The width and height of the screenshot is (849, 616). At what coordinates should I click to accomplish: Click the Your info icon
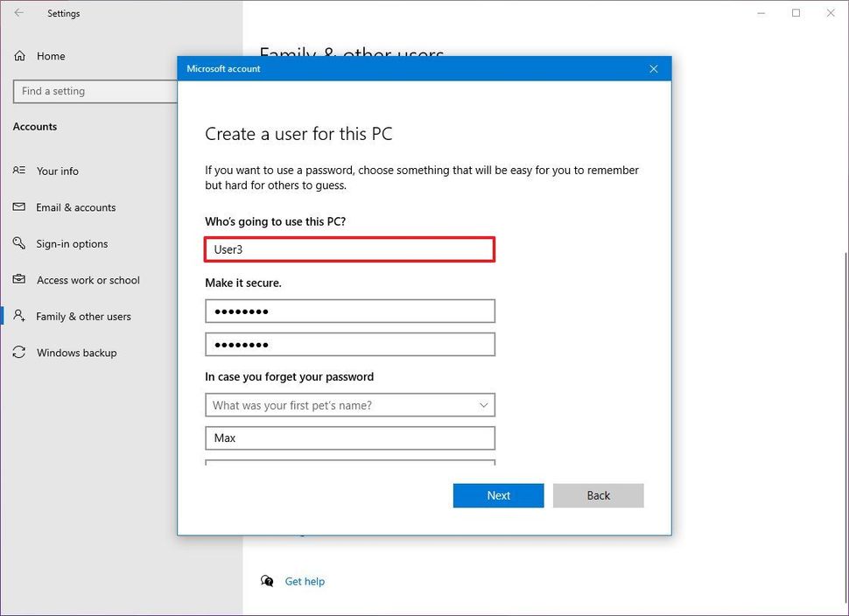[19, 171]
